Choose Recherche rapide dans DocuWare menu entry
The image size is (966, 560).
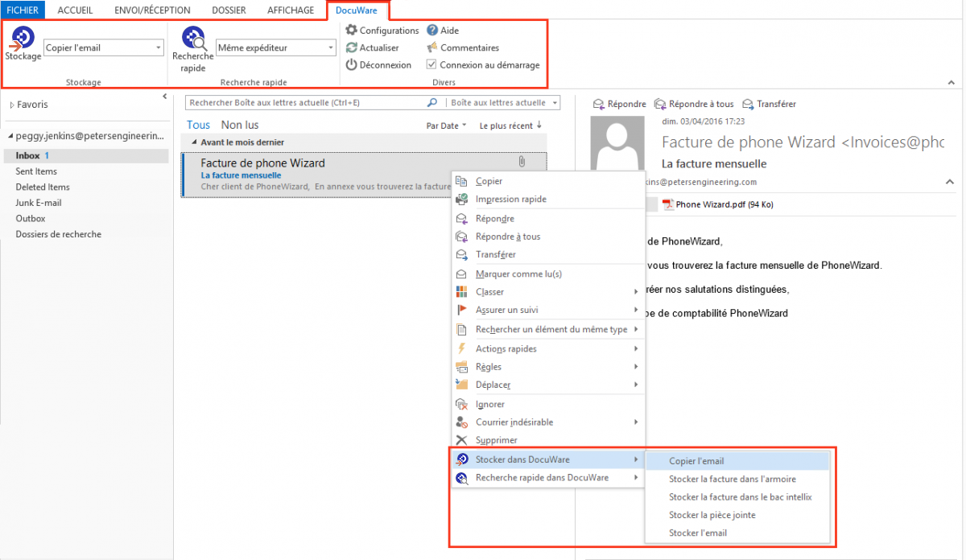click(x=542, y=478)
